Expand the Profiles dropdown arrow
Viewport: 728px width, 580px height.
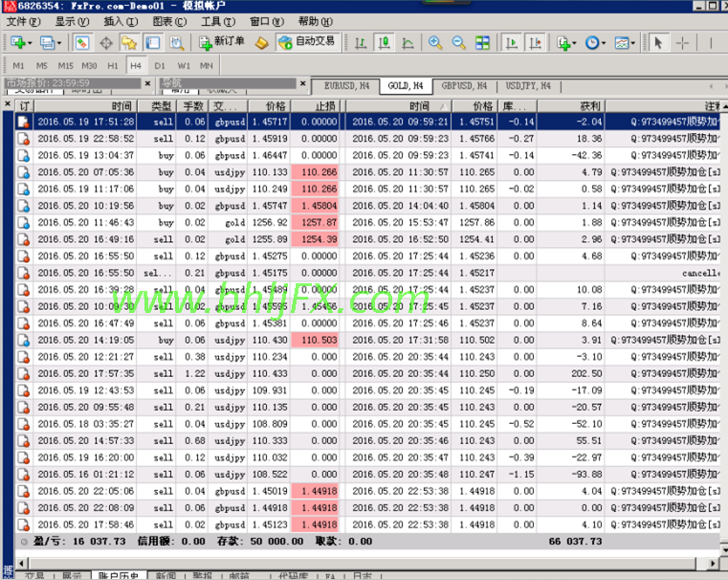(59, 43)
